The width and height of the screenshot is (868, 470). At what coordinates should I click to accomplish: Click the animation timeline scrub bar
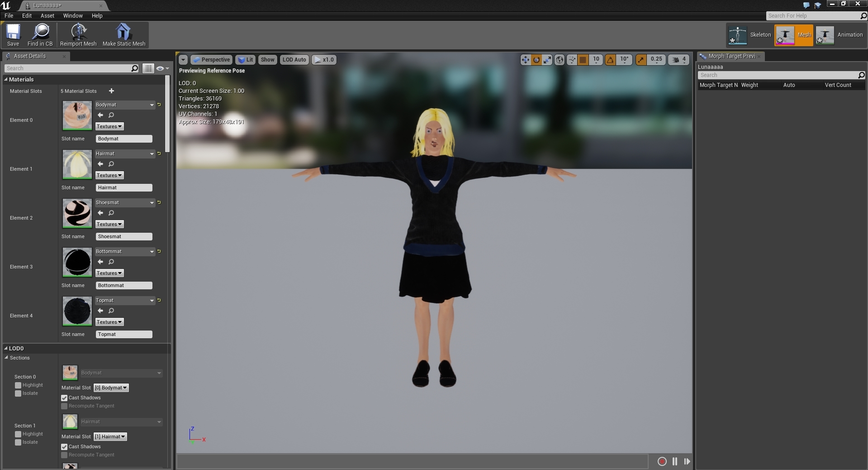tap(412, 461)
